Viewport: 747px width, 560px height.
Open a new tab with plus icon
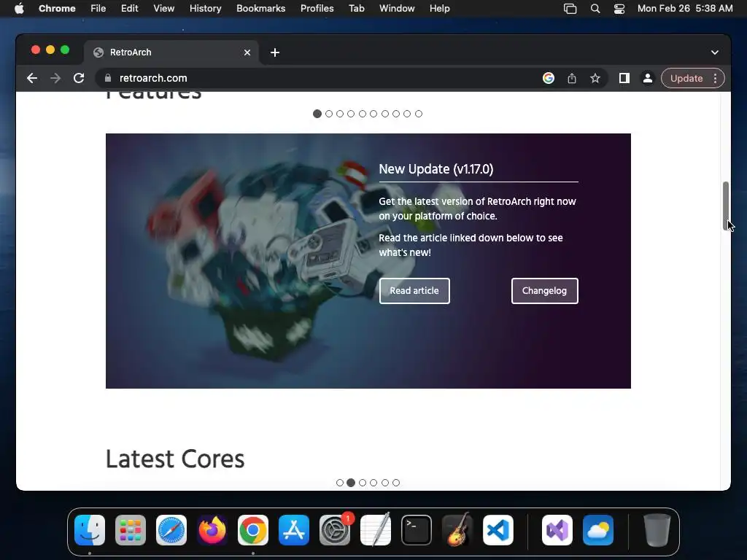[275, 52]
